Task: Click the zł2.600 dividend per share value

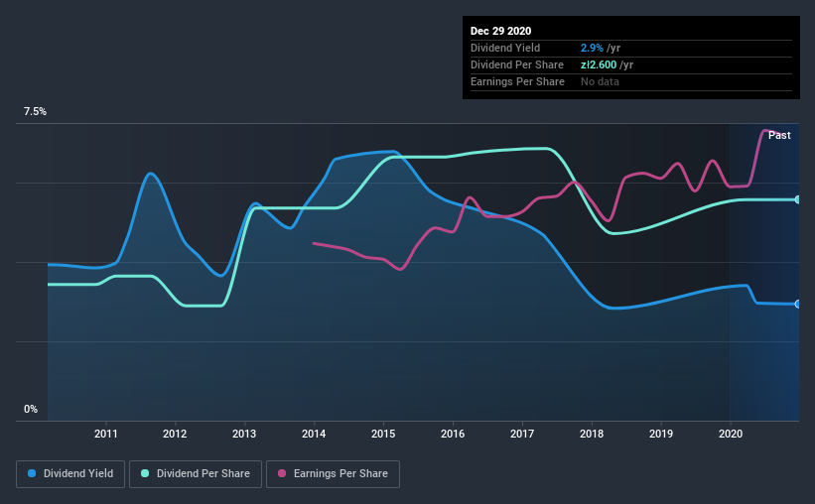Action: point(599,64)
